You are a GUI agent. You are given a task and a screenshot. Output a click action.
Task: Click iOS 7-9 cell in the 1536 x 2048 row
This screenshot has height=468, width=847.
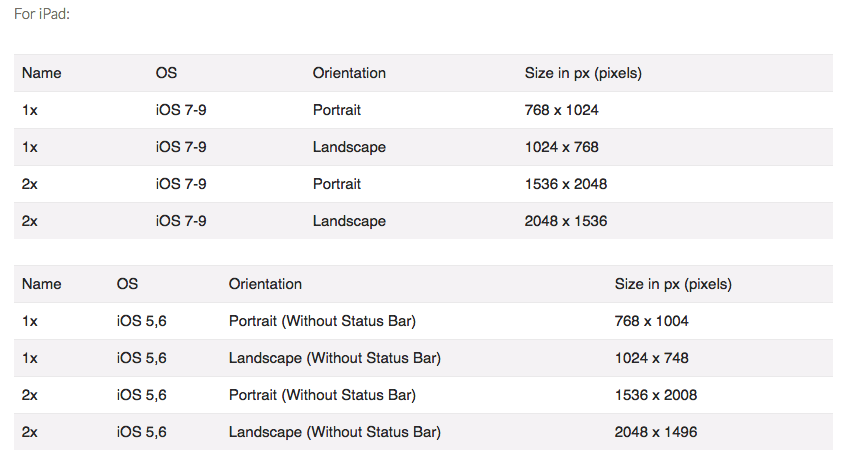(181, 184)
